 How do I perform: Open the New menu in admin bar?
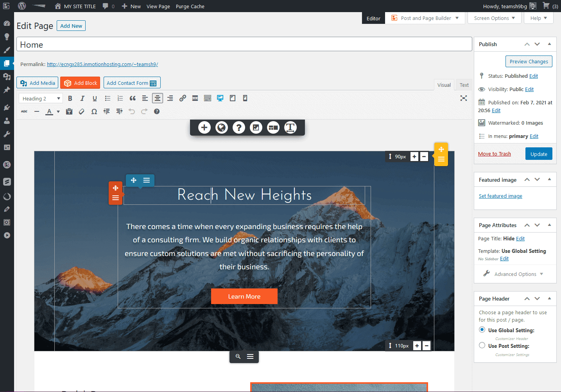tap(131, 6)
